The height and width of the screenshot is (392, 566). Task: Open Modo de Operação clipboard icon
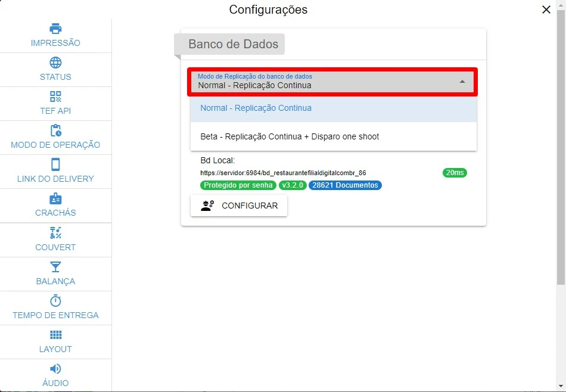[55, 130]
